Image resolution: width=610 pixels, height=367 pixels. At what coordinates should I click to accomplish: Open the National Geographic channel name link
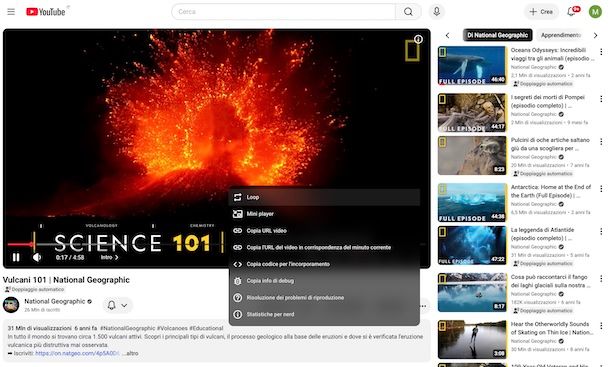[x=55, y=301]
